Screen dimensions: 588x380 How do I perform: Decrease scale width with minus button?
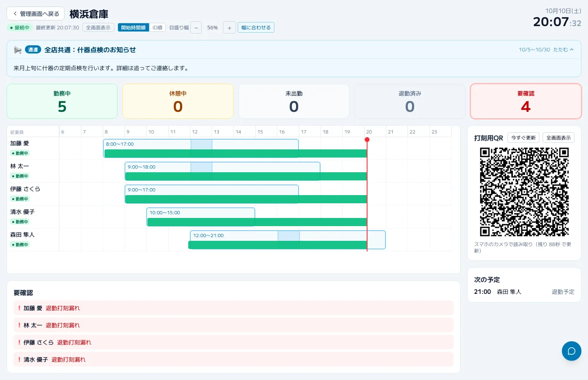[196, 28]
